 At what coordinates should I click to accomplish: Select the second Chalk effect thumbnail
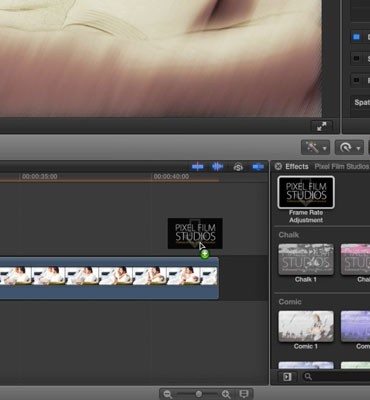tap(355, 259)
